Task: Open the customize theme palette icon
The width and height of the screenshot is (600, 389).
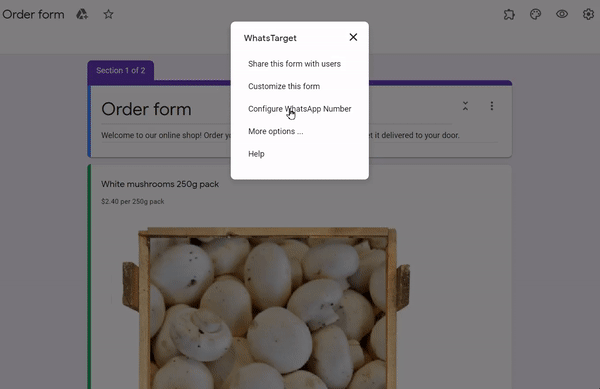Action: (x=535, y=15)
